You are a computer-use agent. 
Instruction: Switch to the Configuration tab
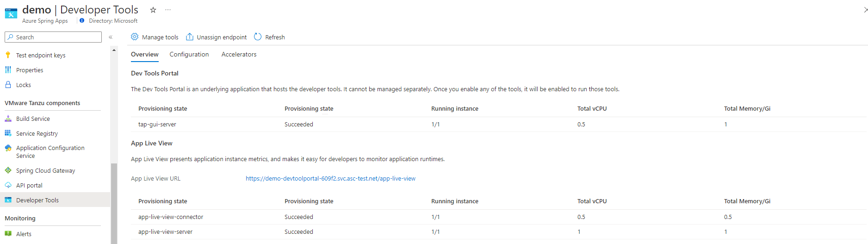(189, 54)
